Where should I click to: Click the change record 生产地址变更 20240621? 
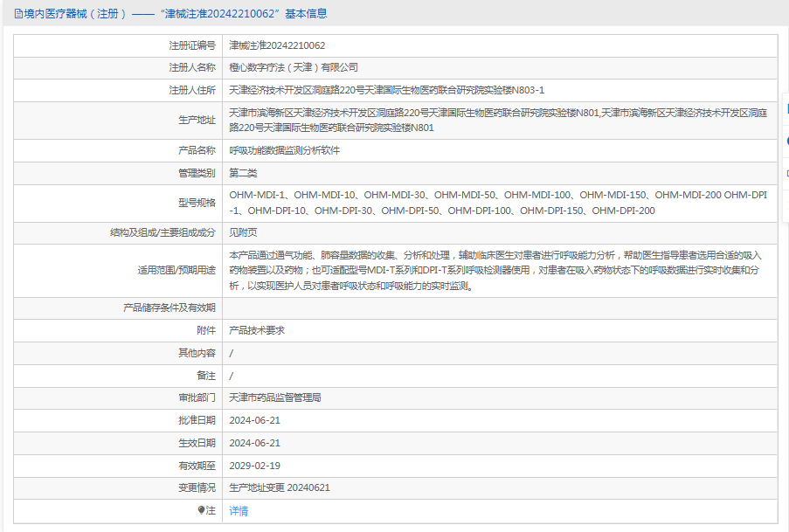(x=280, y=488)
